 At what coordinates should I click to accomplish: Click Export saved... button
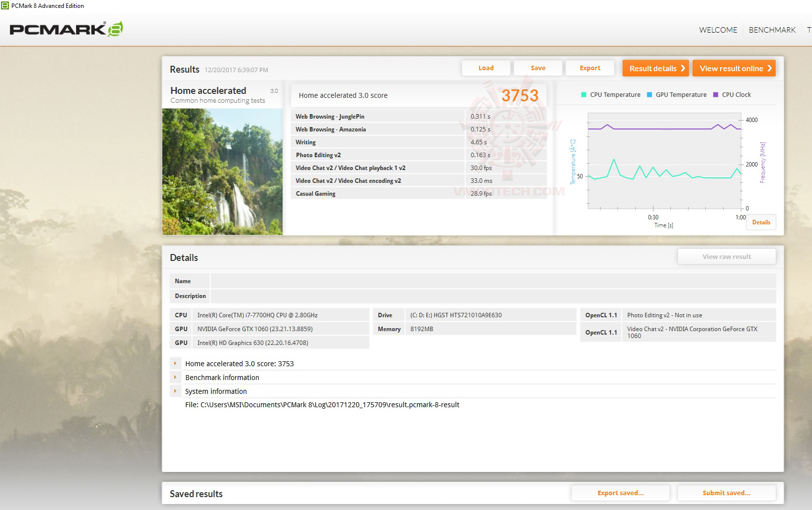(x=620, y=493)
